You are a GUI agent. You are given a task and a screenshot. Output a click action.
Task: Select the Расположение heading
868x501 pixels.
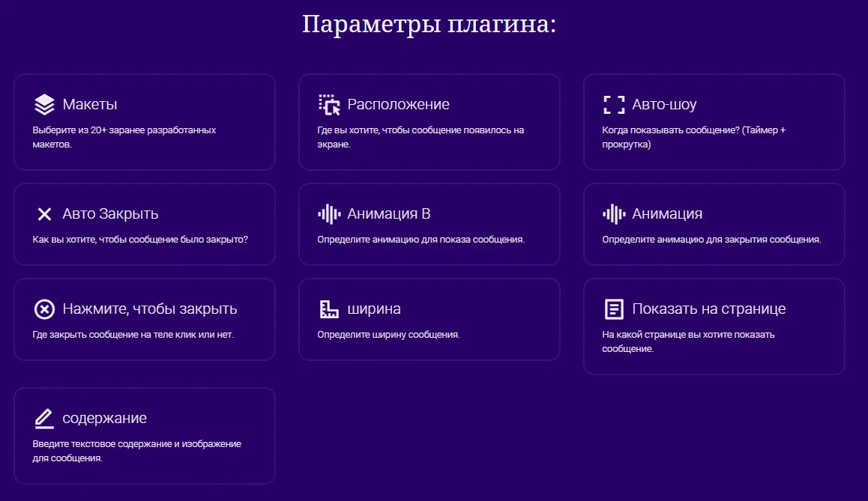(398, 104)
